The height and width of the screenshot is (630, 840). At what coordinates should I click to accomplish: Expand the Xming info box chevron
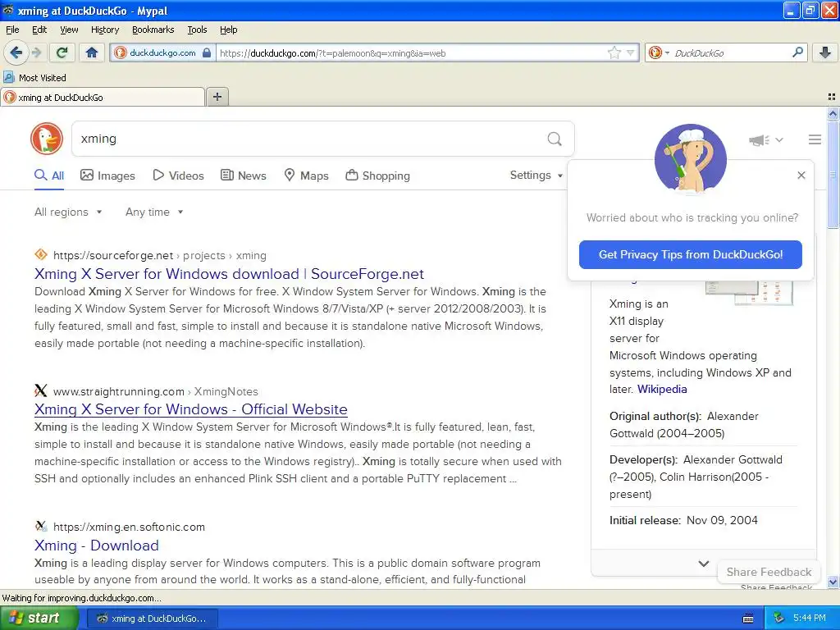(x=703, y=563)
